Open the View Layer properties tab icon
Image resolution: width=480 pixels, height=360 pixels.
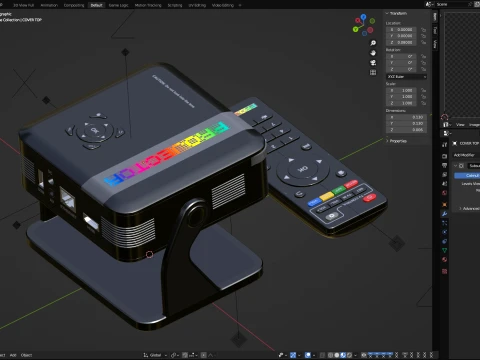tap(444, 175)
